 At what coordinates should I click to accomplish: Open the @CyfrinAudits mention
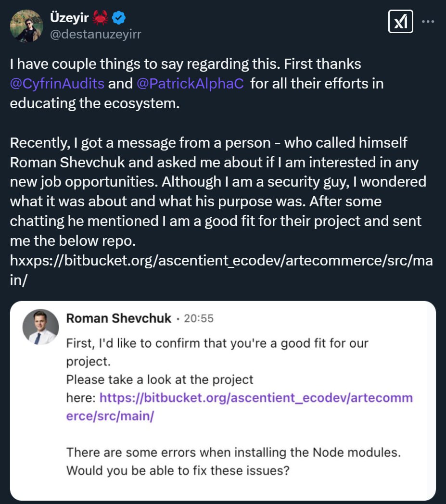57,84
